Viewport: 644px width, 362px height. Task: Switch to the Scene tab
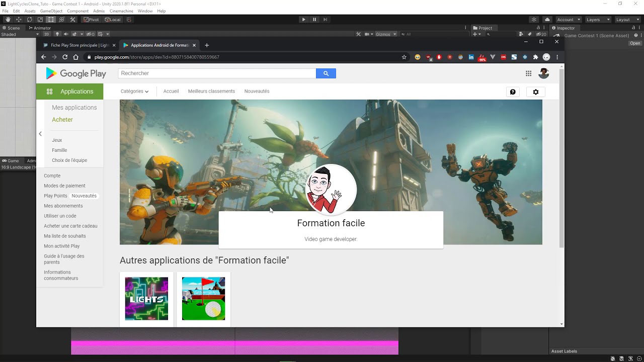point(11,28)
